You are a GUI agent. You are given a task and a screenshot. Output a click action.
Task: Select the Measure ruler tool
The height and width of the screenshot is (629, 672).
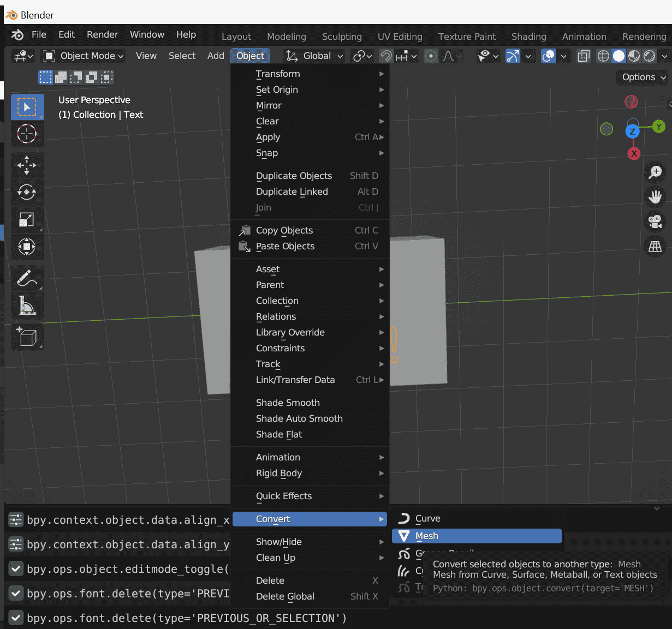(x=27, y=305)
